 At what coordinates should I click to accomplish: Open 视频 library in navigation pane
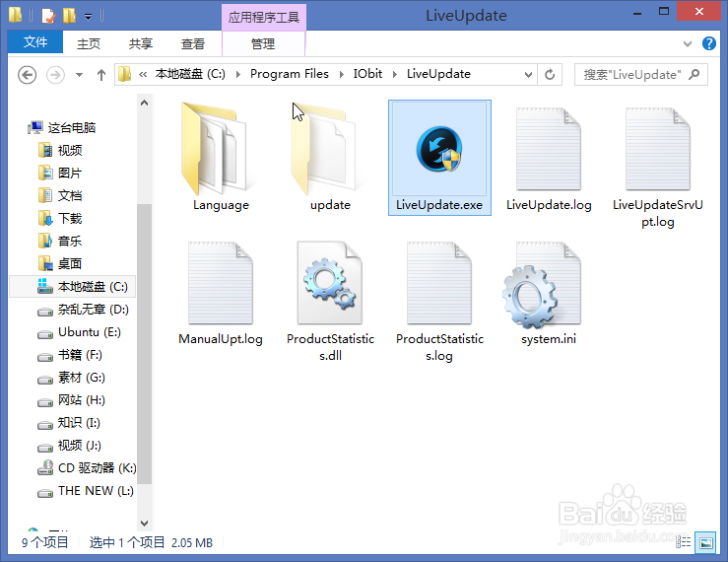[60, 150]
